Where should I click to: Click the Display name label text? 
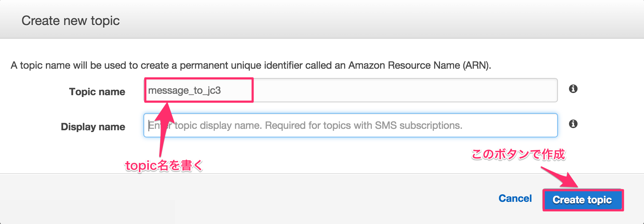pyautogui.click(x=94, y=126)
